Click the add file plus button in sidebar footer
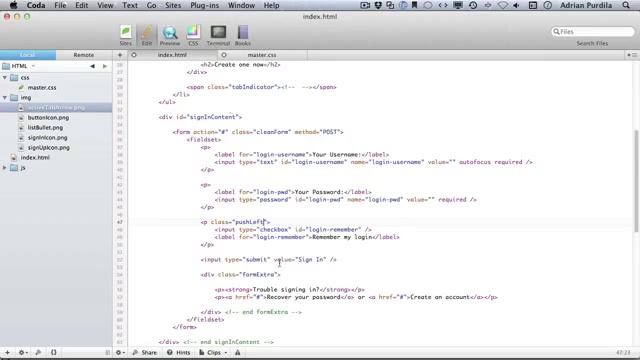The image size is (640, 360). click(x=7, y=352)
